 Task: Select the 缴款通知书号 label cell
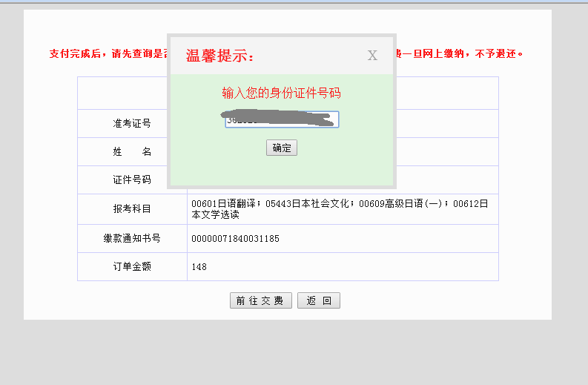click(132, 239)
